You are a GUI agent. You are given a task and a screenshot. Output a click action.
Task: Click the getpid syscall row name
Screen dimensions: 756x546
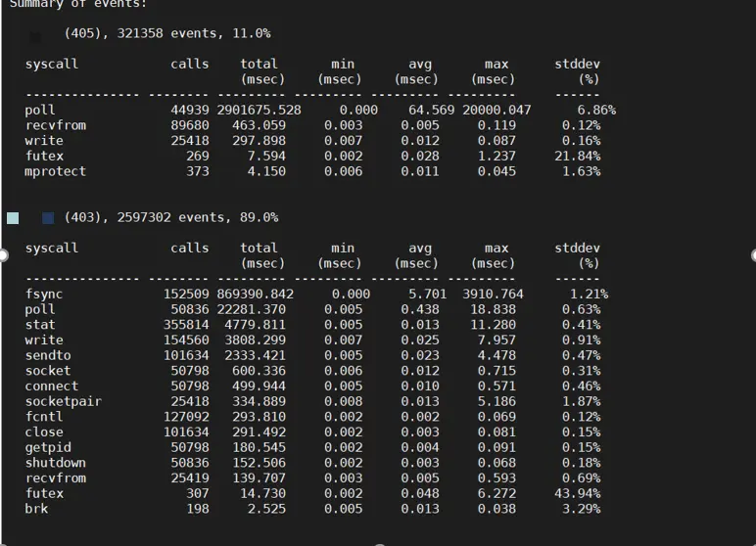(48, 447)
